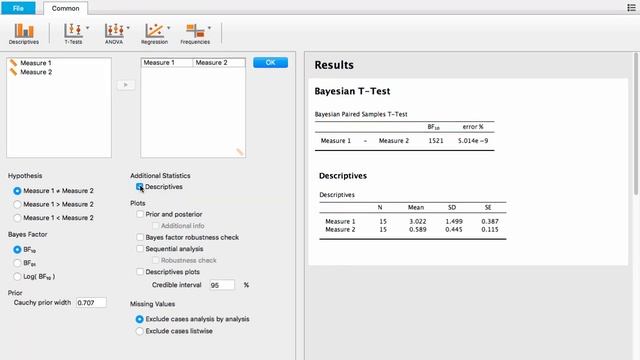Select Exclude cases analysis by analysis
The image size is (640, 360).
click(140, 319)
